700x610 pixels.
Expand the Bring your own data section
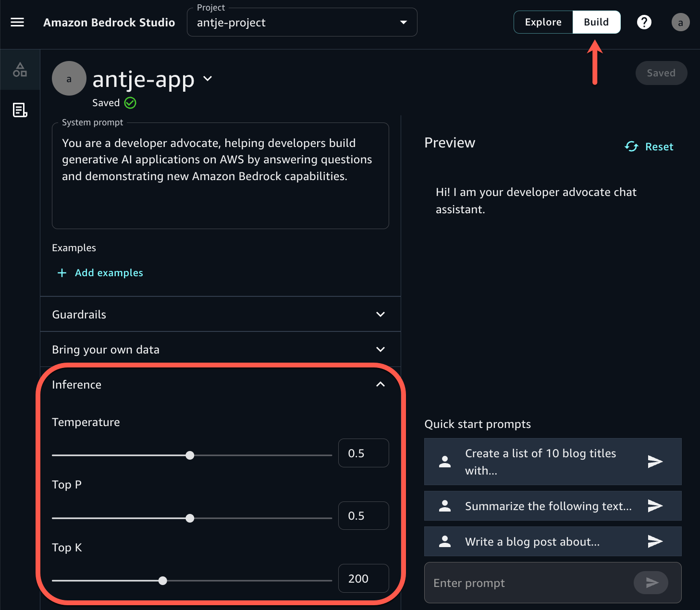pos(221,349)
